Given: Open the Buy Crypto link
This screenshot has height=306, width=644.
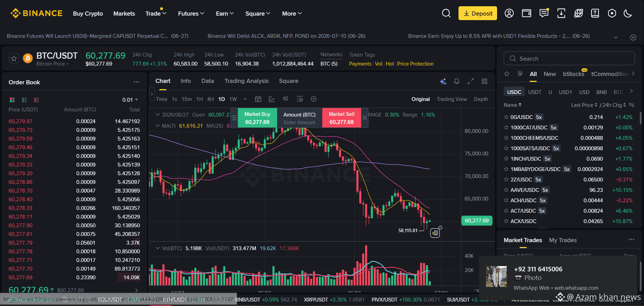Looking at the screenshot, I should 88,14.
